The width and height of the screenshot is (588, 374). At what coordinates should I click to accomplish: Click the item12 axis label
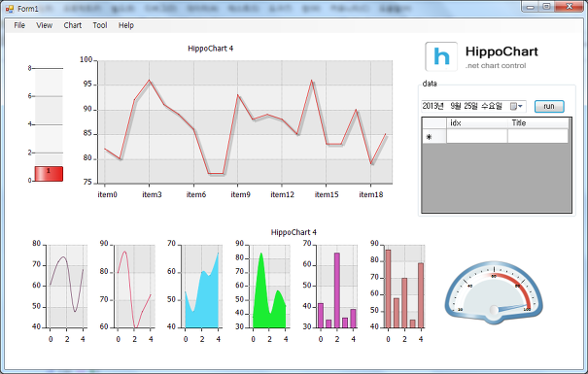click(283, 194)
